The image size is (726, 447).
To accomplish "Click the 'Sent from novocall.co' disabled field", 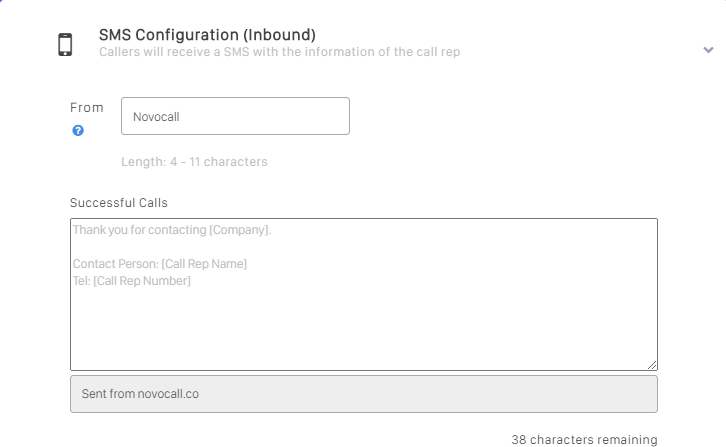I will click(x=363, y=394).
